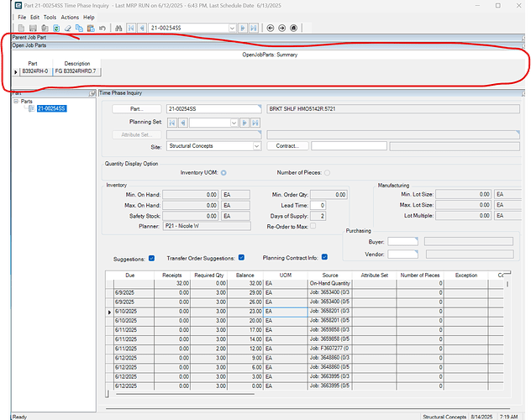Click the Undo arrow toolbar icon
531x420 pixels.
103,28
